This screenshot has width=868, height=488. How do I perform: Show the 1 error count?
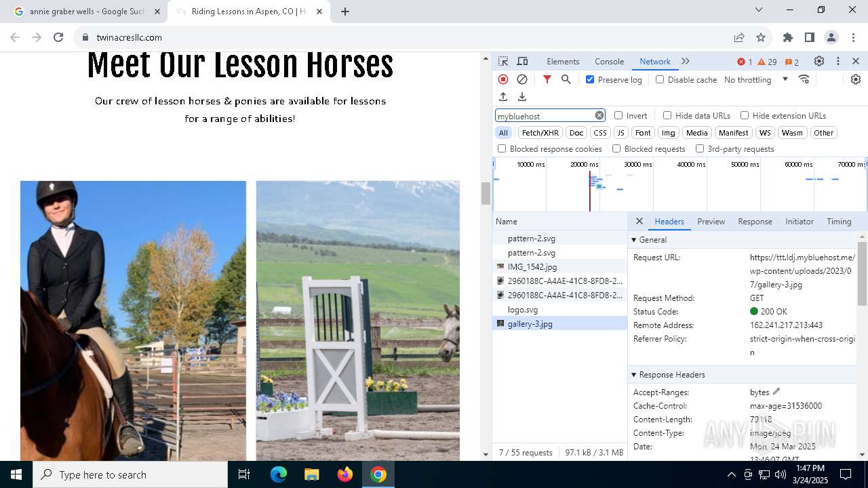tap(745, 62)
